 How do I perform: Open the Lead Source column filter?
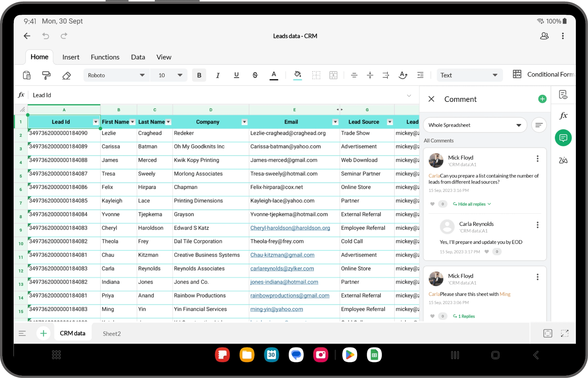click(390, 122)
